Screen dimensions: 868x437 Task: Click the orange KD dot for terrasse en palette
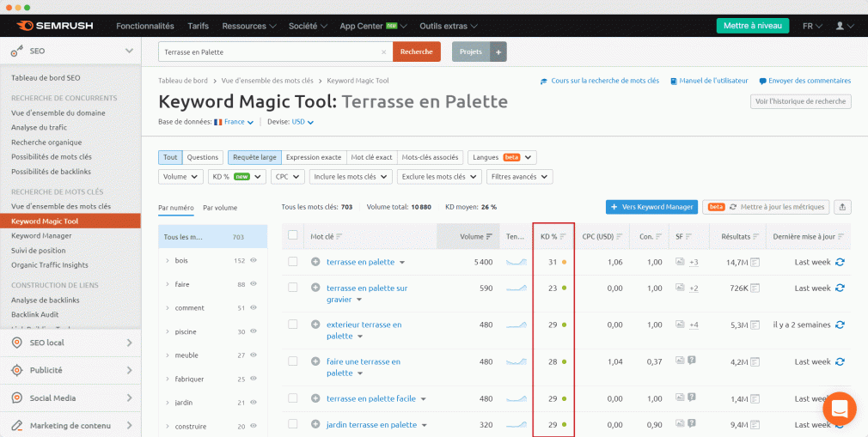(x=564, y=262)
